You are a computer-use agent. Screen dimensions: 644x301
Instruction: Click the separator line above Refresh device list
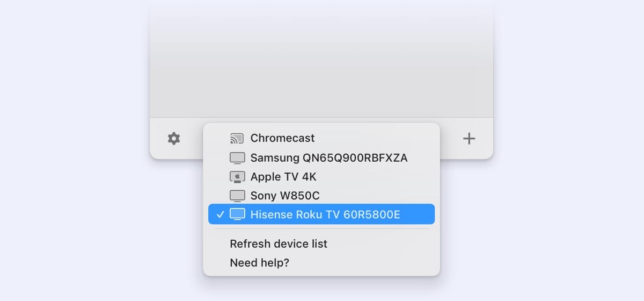pyautogui.click(x=321, y=229)
